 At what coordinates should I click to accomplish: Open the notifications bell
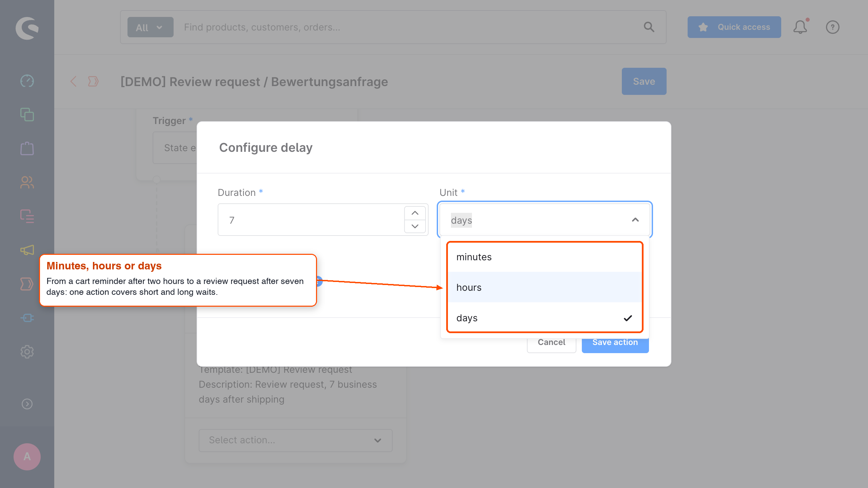(x=801, y=27)
